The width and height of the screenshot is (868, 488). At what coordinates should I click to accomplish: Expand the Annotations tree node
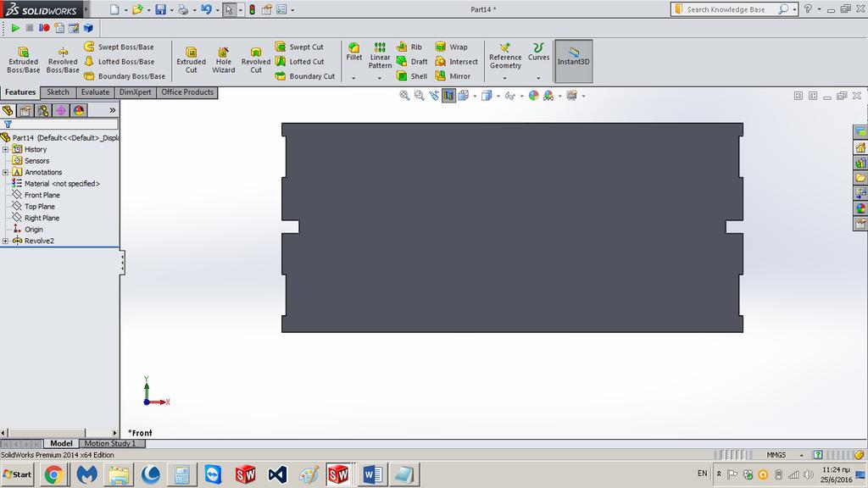[x=6, y=172]
